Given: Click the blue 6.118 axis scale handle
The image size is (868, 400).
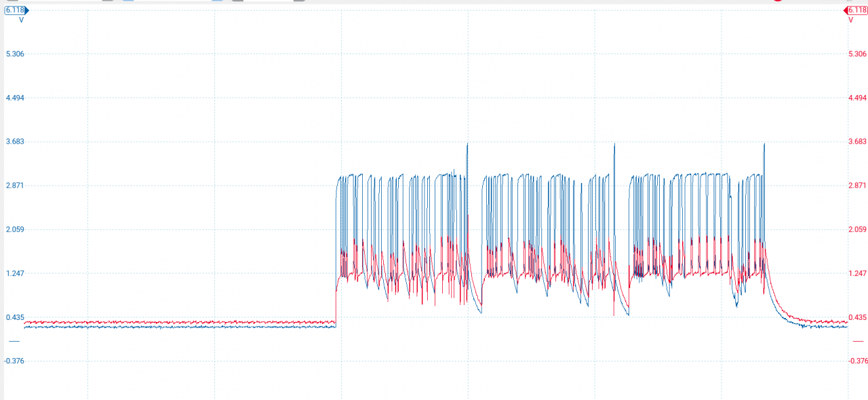Looking at the screenshot, I should coord(16,10).
